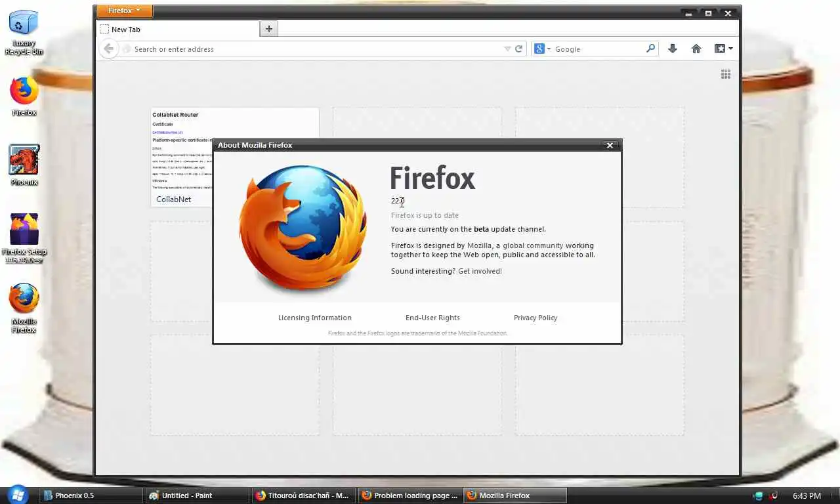Screen dimensions: 840x504
Task: Switch to Mozilla Firefox taskbar item
Action: (x=515, y=495)
